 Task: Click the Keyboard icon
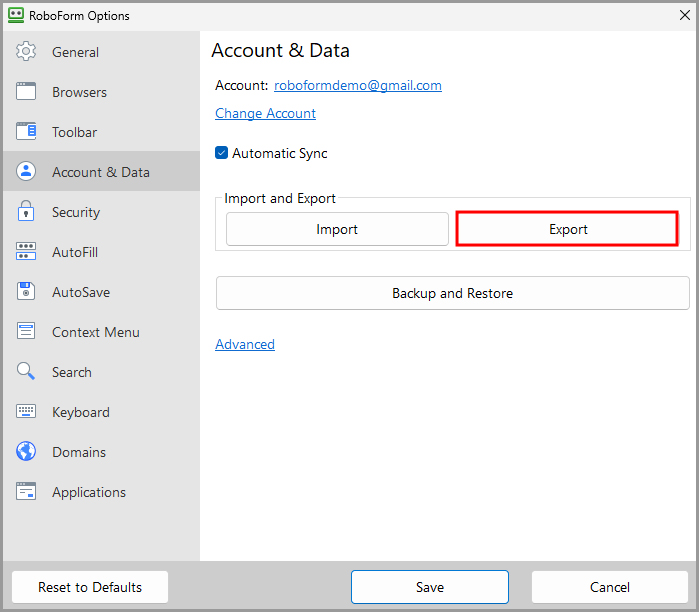pos(26,411)
